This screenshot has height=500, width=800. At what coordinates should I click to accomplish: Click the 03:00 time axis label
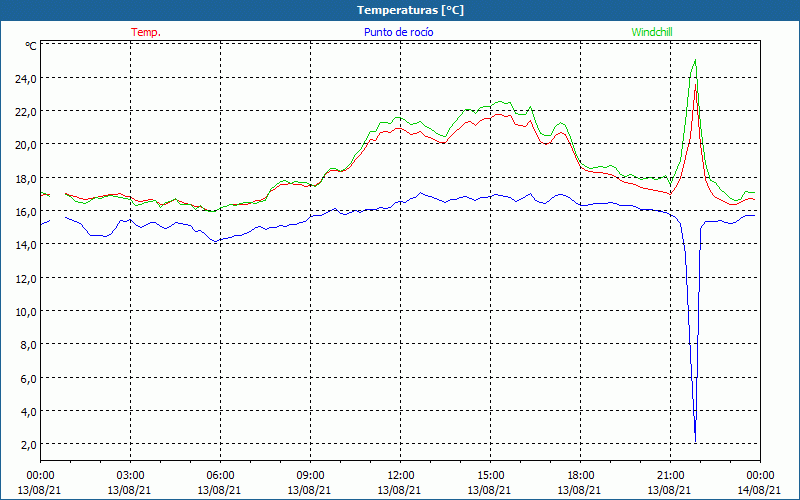[130, 476]
